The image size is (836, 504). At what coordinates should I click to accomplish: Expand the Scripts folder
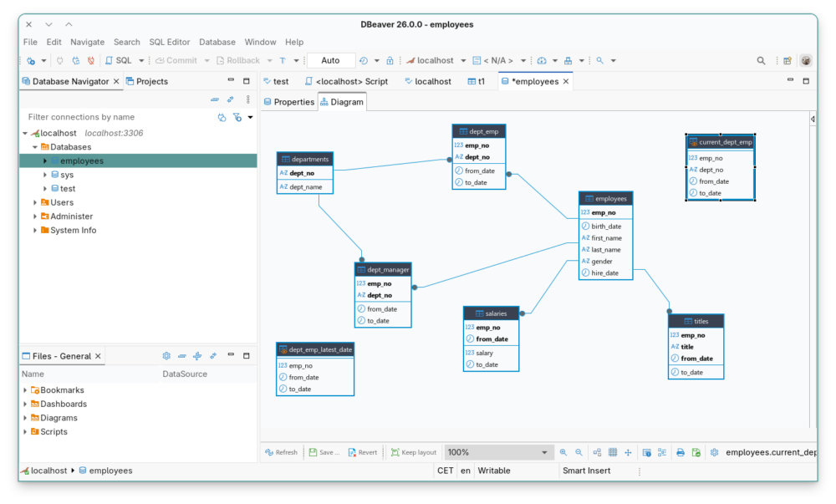pyautogui.click(x=25, y=431)
